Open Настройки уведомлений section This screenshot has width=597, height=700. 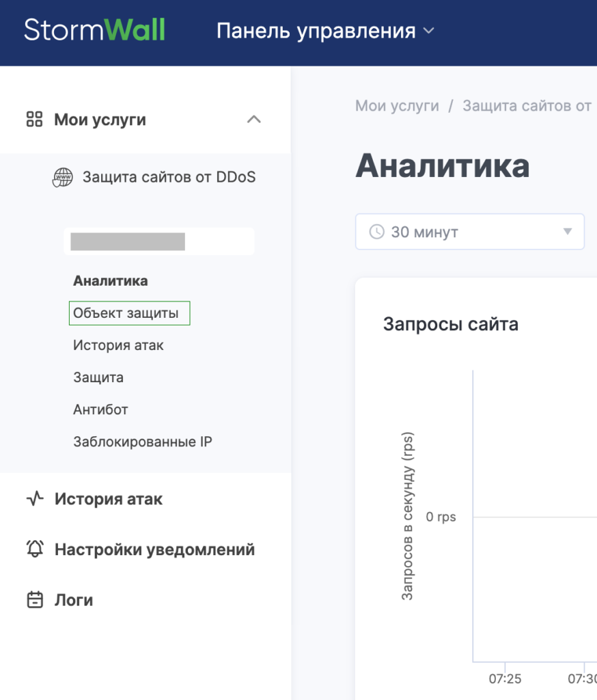click(x=154, y=550)
